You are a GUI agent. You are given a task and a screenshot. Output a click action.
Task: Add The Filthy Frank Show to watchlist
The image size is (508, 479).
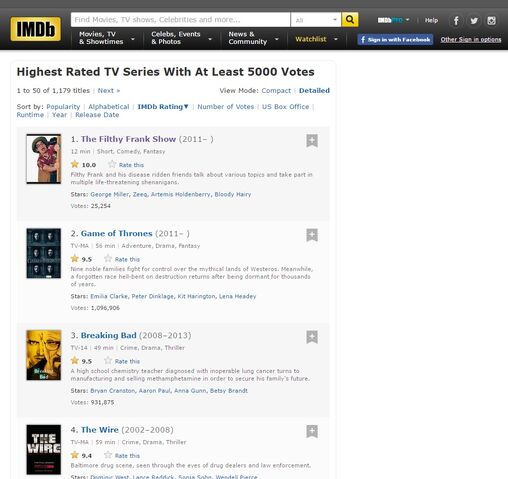312,141
